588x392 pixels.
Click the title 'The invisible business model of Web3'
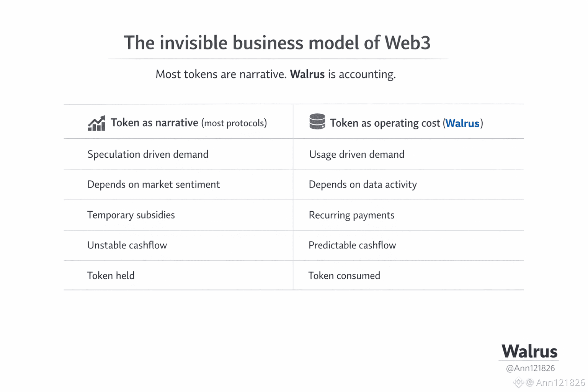pyautogui.click(x=277, y=42)
